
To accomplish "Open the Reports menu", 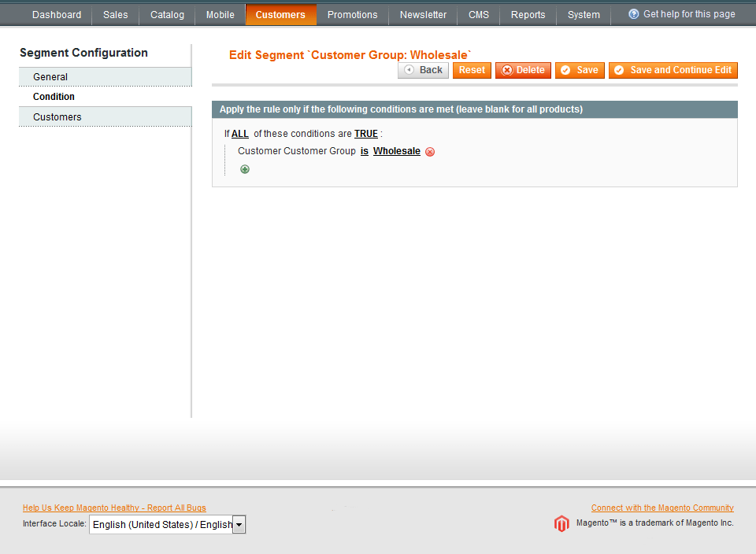I will pos(528,15).
